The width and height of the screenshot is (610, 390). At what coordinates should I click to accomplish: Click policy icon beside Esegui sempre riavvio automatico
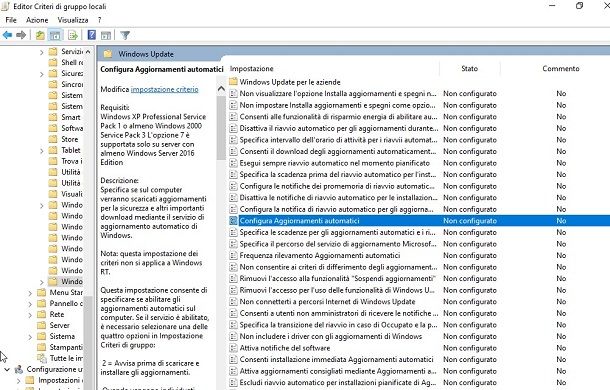click(233, 163)
